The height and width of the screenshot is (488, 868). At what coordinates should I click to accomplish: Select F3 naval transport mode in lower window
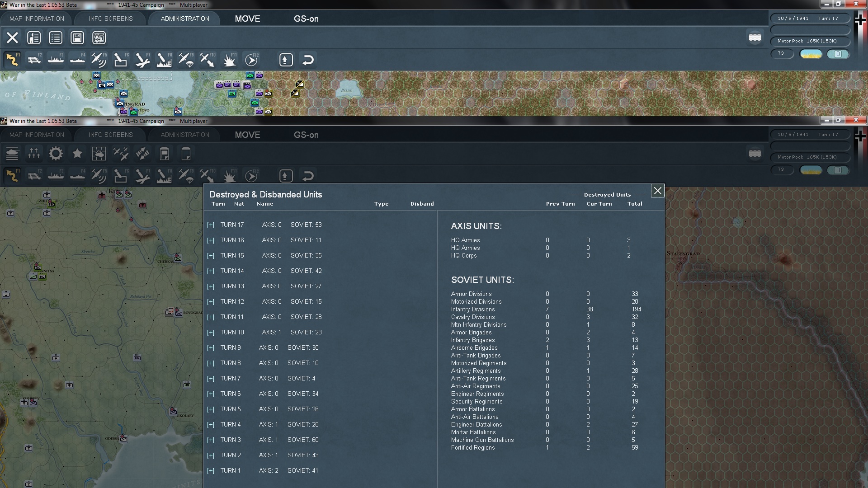pos(56,176)
